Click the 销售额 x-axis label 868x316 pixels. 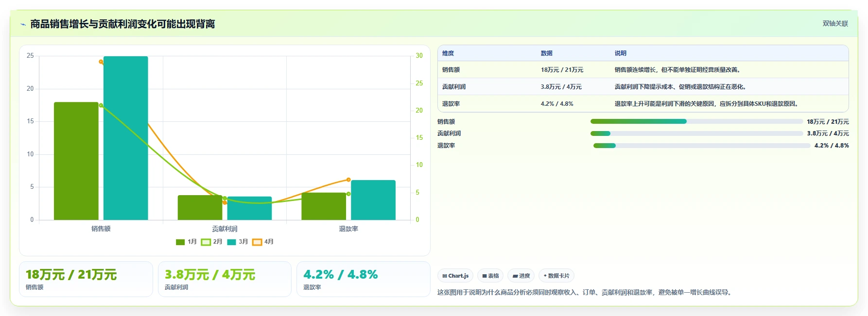[101, 229]
